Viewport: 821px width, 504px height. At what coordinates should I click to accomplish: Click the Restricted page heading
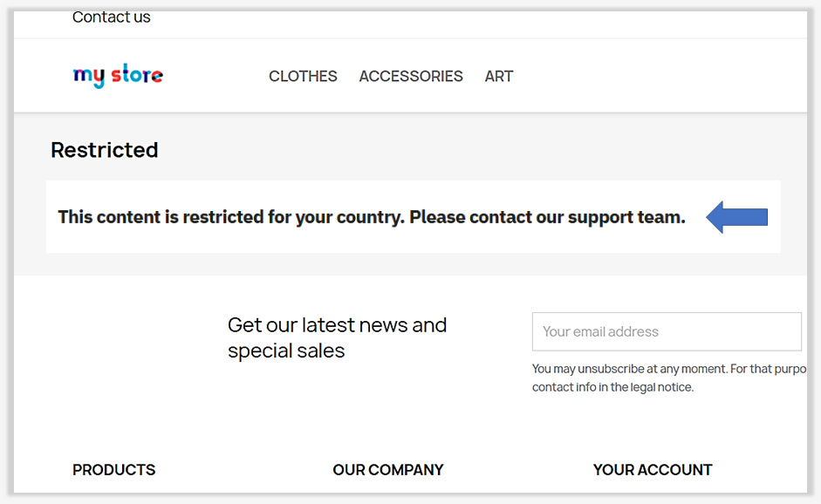coord(105,150)
